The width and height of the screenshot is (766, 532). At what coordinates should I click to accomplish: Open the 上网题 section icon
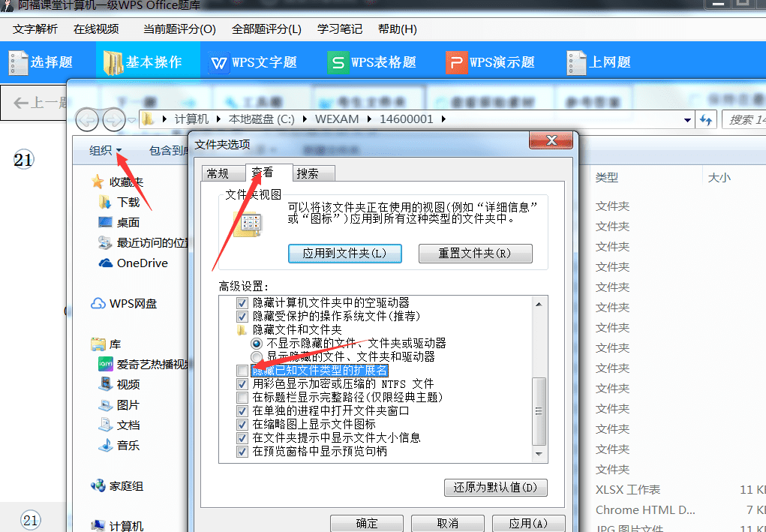pos(576,62)
